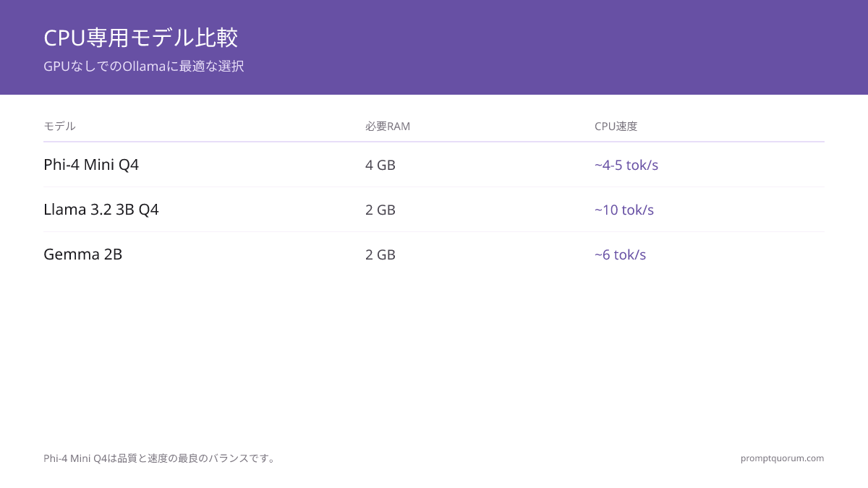Select the 'Llama 3.2 3B Q4' model cell

pyautogui.click(x=101, y=210)
